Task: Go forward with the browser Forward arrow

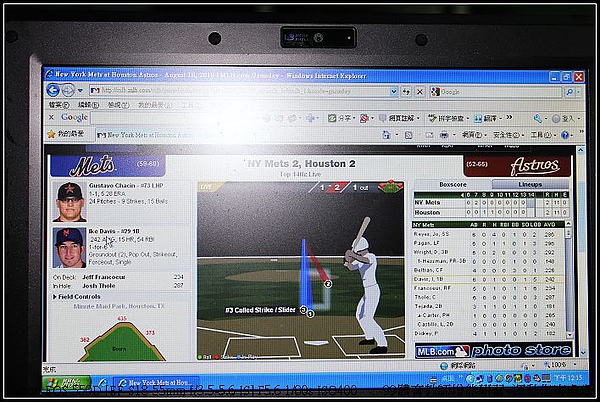Action: click(68, 91)
